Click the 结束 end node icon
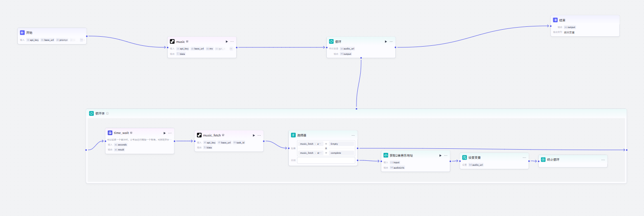 pyautogui.click(x=555, y=20)
